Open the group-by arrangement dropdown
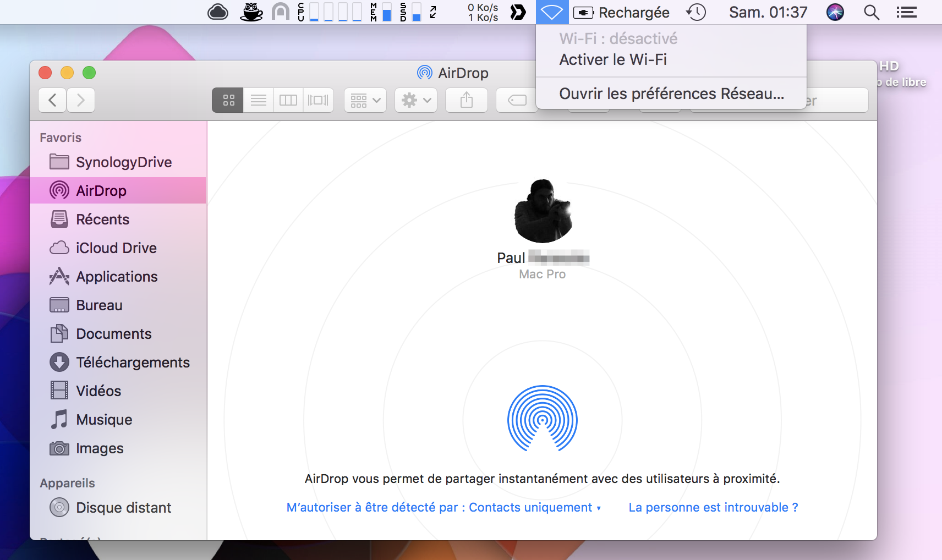This screenshot has width=942, height=560. (x=365, y=100)
